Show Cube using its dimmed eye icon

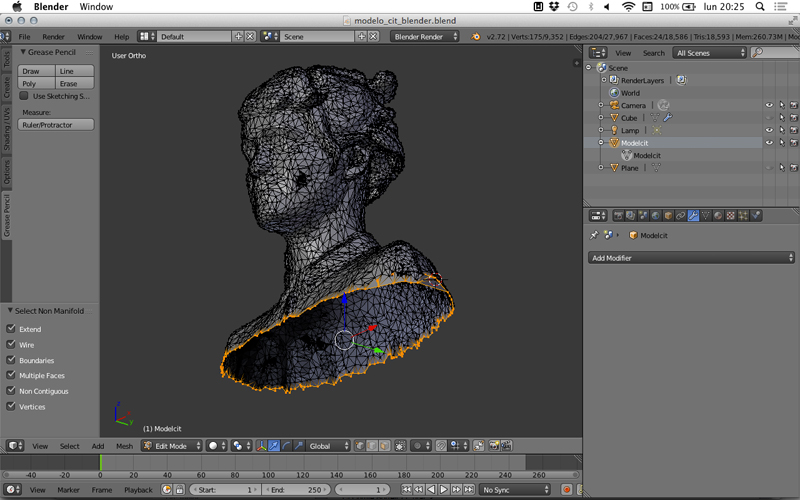point(769,118)
